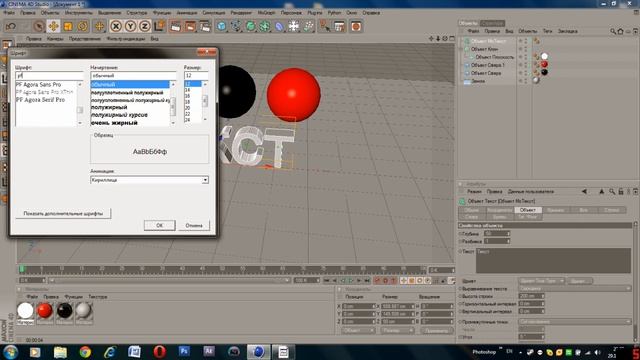This screenshot has width=640, height=360.
Task: Click the green timeline playhead marker
Action: click(22, 269)
